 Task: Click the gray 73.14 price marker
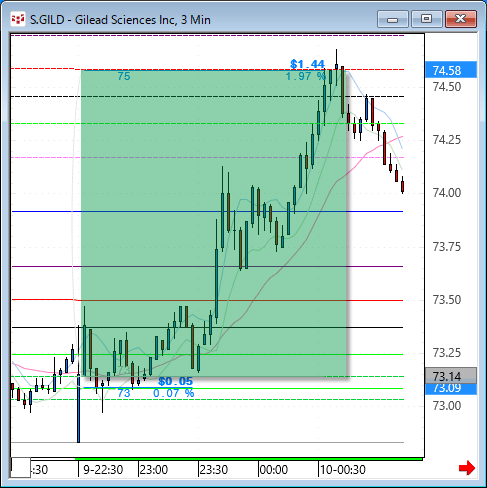tap(451, 376)
